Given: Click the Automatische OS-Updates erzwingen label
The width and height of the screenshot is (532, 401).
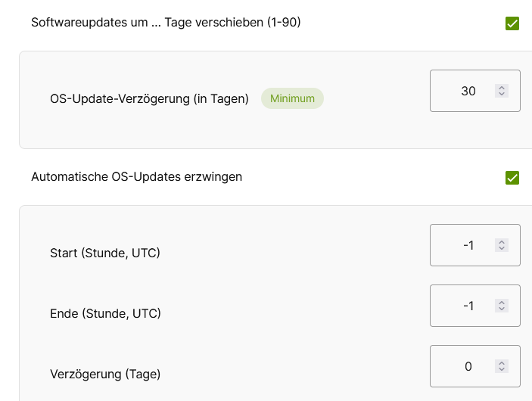Looking at the screenshot, I should (137, 177).
